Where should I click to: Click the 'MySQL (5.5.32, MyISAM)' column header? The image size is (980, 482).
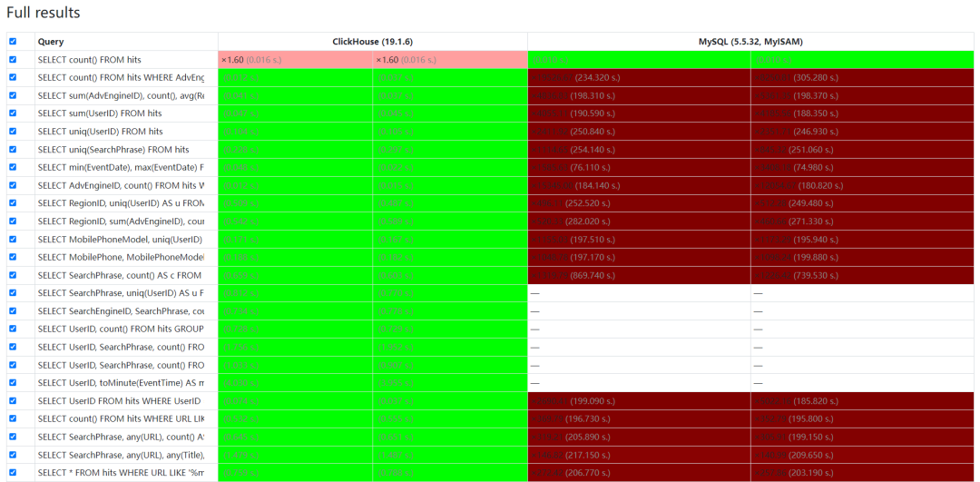[x=751, y=42]
